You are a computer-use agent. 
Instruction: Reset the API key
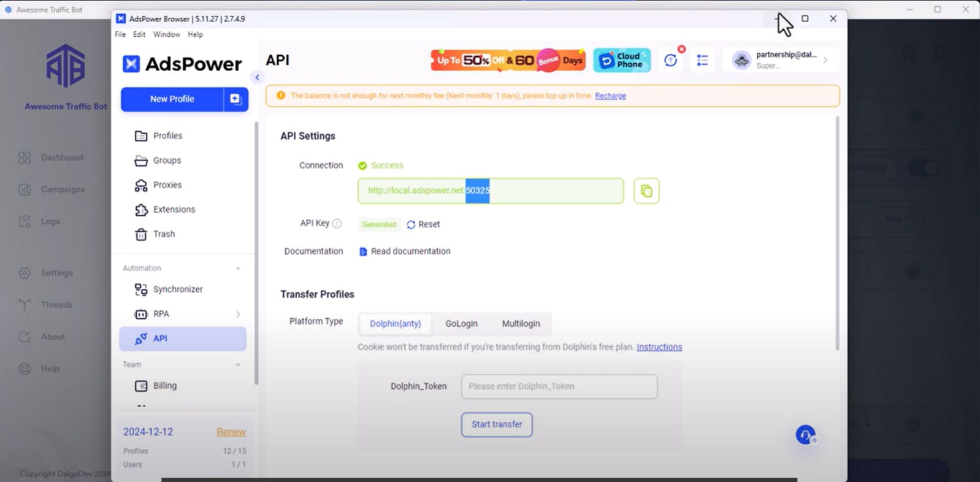click(423, 224)
